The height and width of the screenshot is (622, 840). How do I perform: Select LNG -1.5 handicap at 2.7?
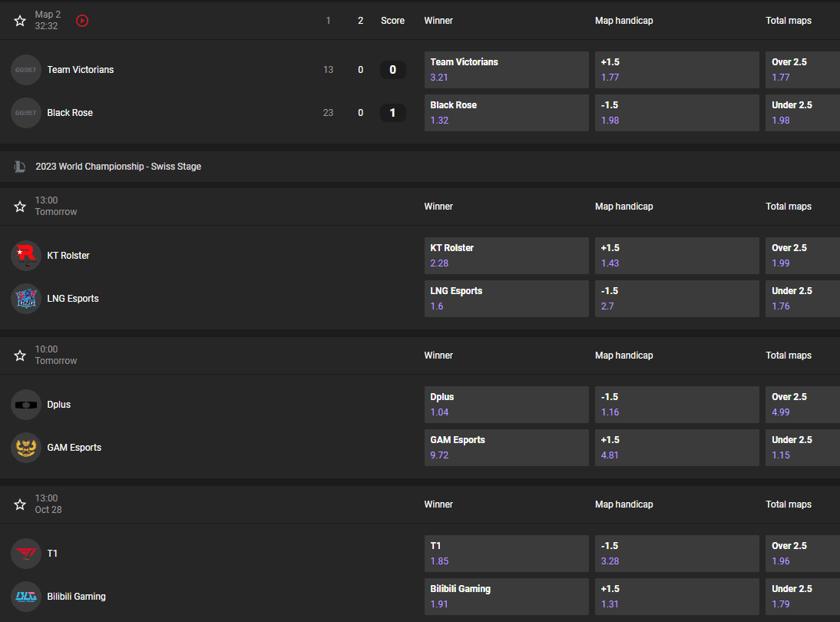click(x=676, y=299)
